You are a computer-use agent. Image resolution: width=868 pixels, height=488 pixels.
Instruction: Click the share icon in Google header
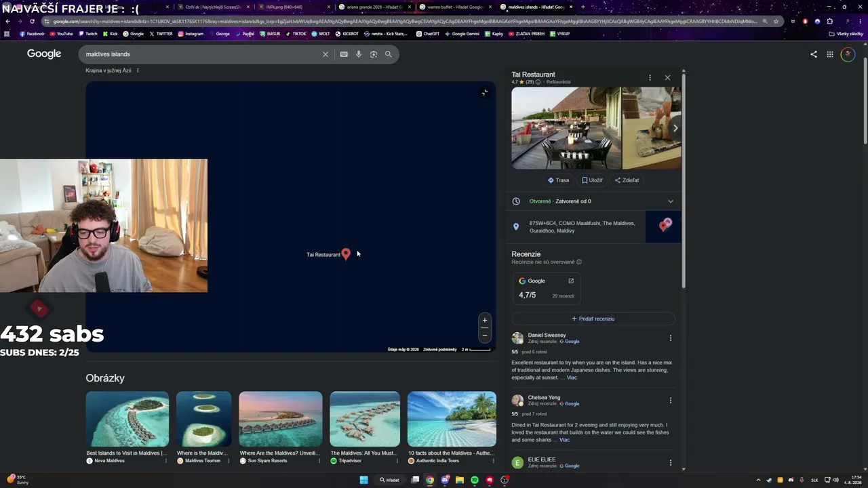tap(814, 54)
